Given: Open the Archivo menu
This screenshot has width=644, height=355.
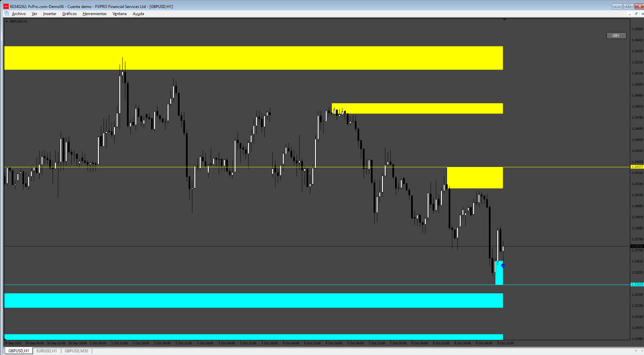Looking at the screenshot, I should [19, 14].
